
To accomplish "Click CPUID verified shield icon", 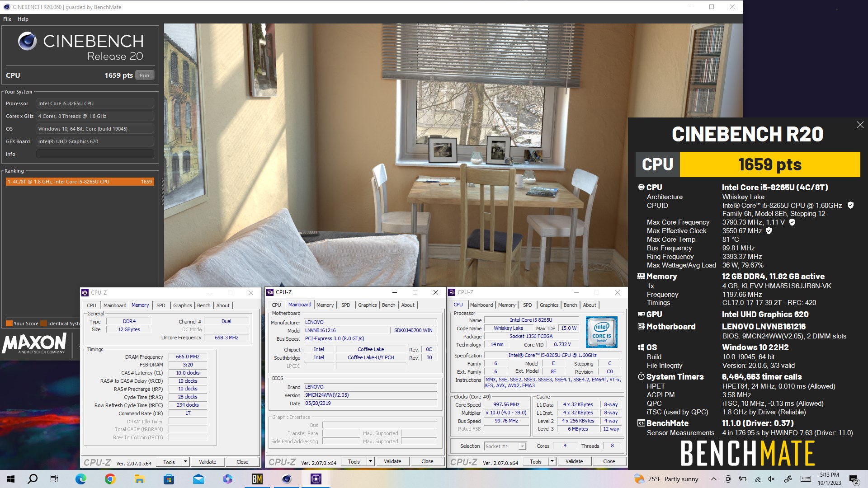I will click(850, 205).
